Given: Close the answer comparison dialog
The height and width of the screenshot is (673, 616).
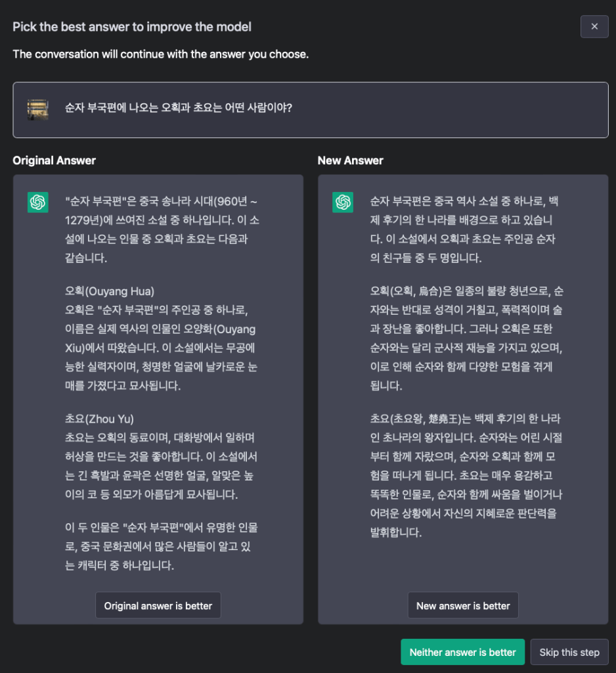Looking at the screenshot, I should click(594, 26).
